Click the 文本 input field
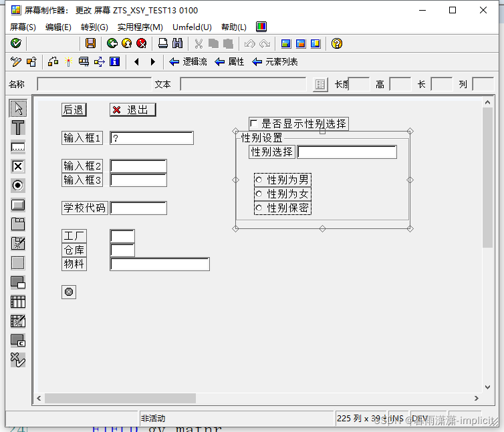504x432 pixels. point(243,84)
